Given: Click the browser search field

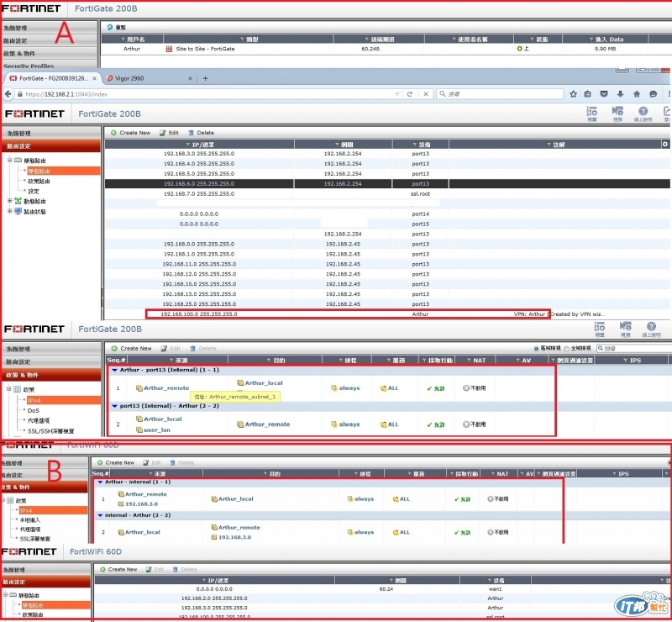Looking at the screenshot, I should pyautogui.click(x=500, y=94).
